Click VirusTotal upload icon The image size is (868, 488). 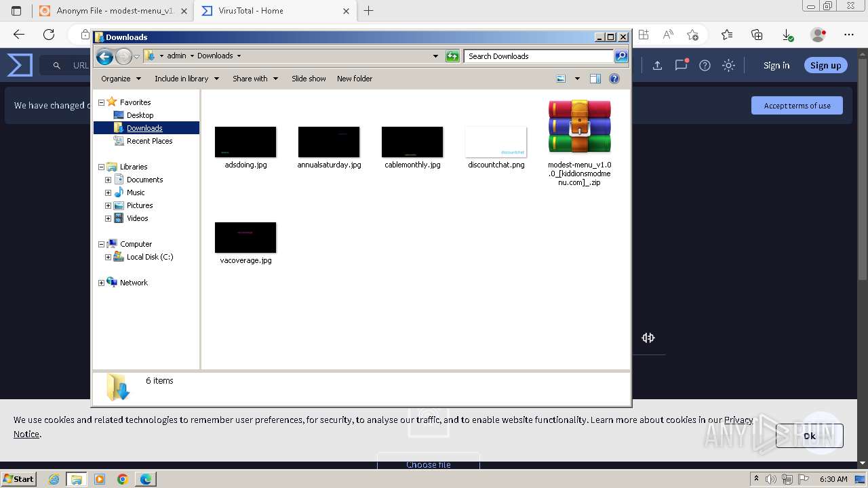pyautogui.click(x=657, y=66)
